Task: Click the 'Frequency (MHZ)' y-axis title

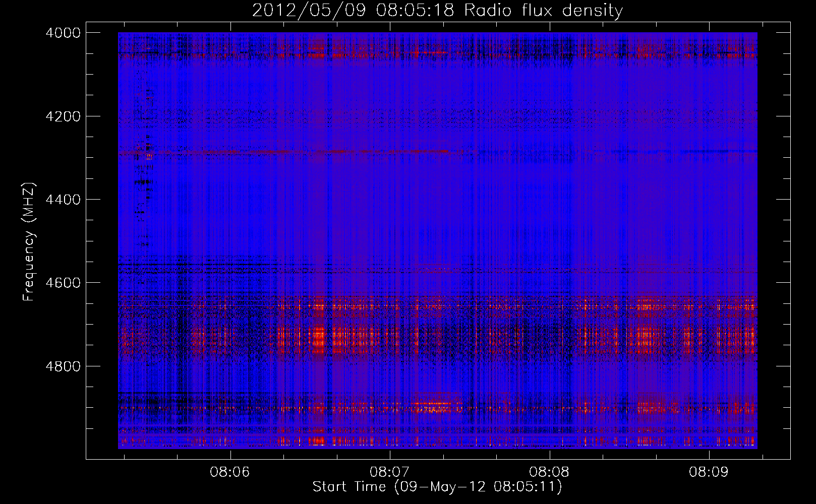Action: (x=29, y=242)
